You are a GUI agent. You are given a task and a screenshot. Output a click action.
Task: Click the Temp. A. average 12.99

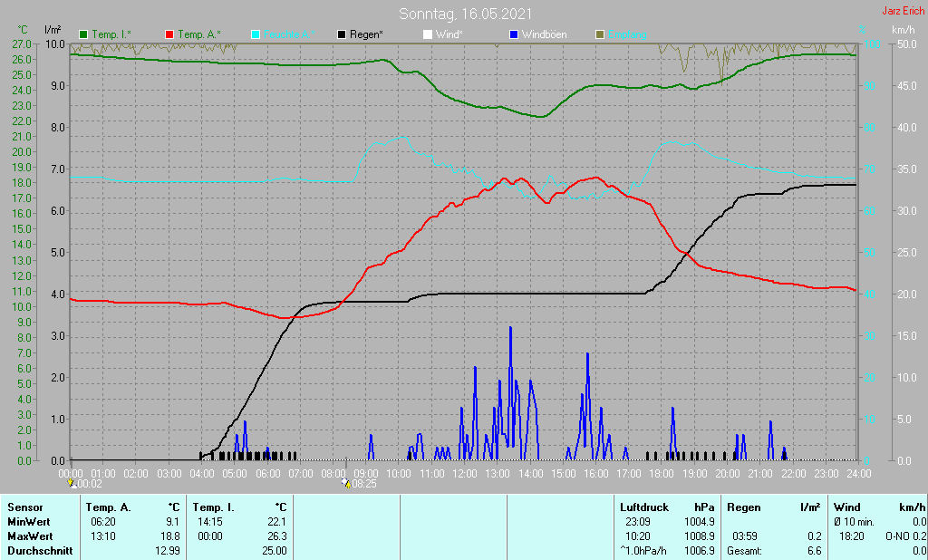[168, 551]
